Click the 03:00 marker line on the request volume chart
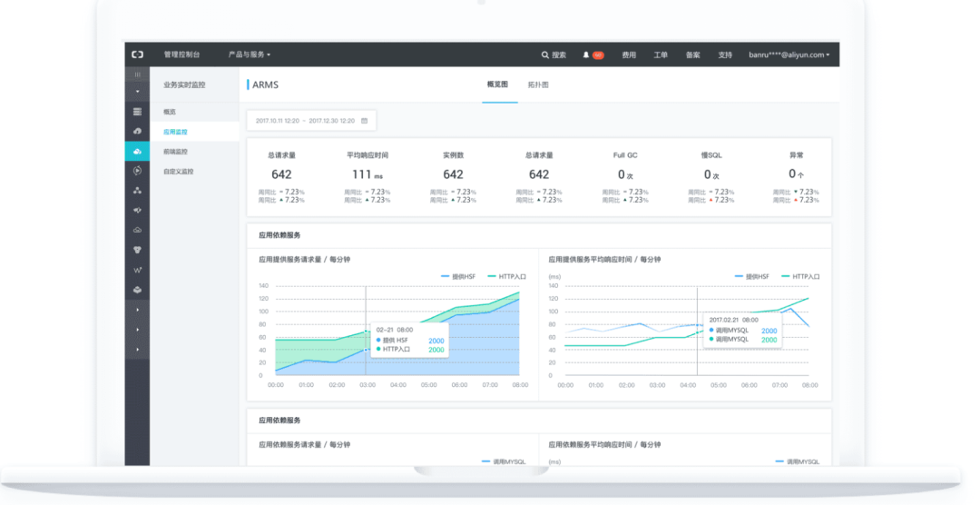 (367, 331)
